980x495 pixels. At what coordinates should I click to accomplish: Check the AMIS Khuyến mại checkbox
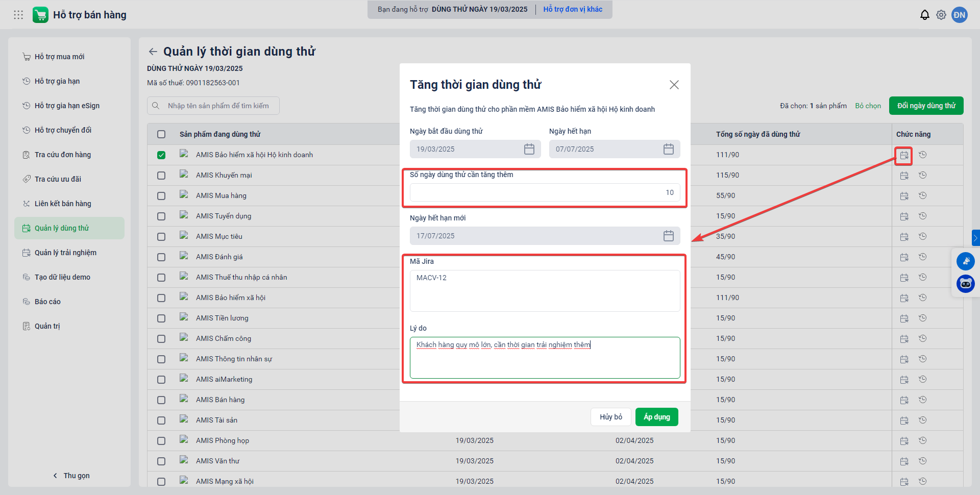(161, 176)
